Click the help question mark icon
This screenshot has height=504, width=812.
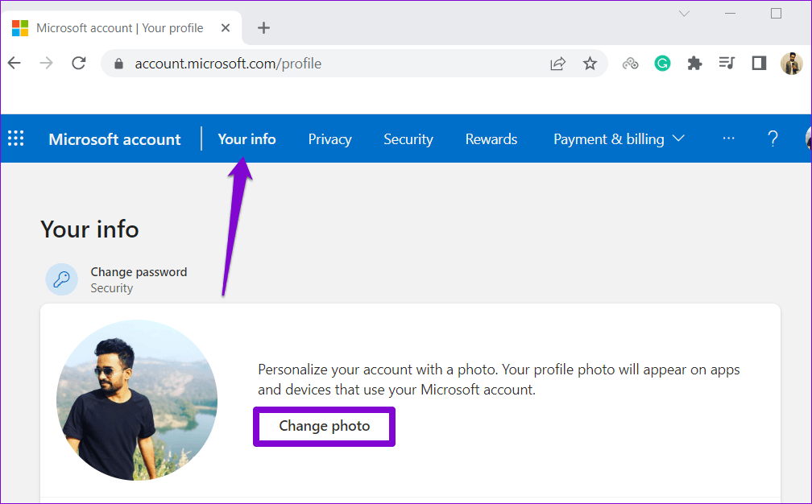tap(773, 138)
